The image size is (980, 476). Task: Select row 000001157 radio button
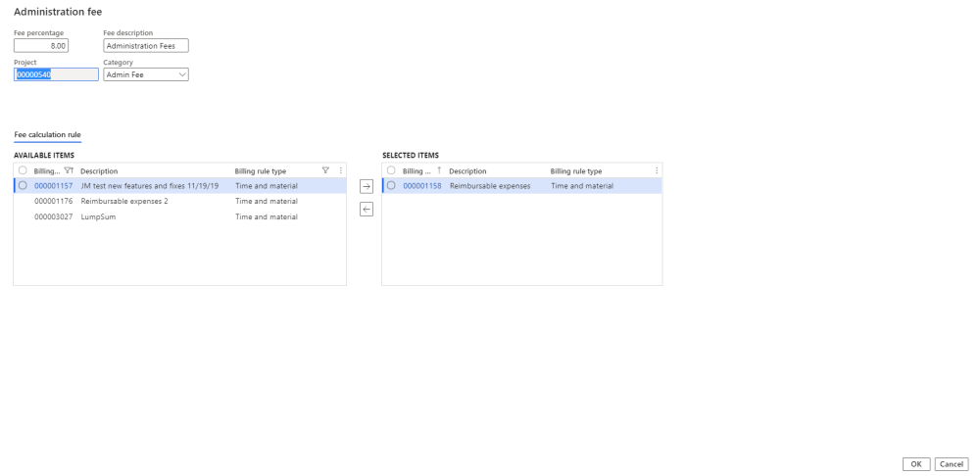click(23, 186)
